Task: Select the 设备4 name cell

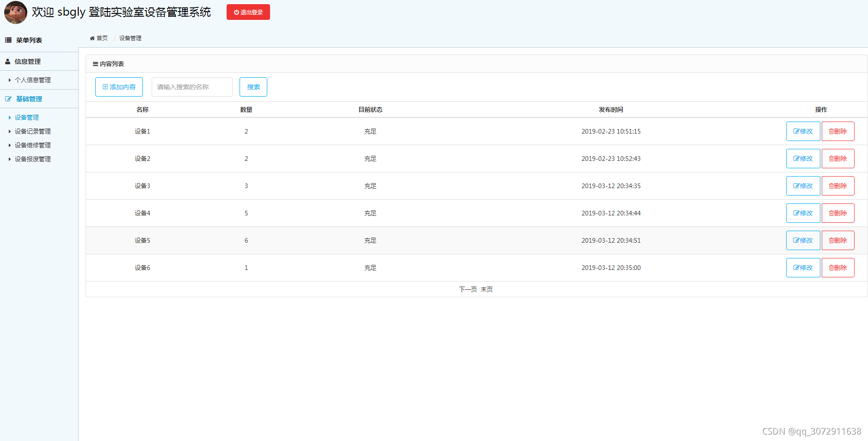Action: [142, 213]
